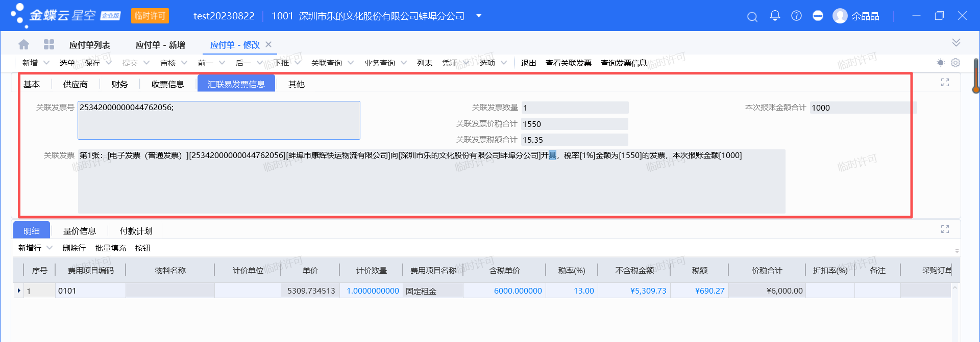Switch to the 收票信息 tab
The image size is (980, 342).
(167, 84)
